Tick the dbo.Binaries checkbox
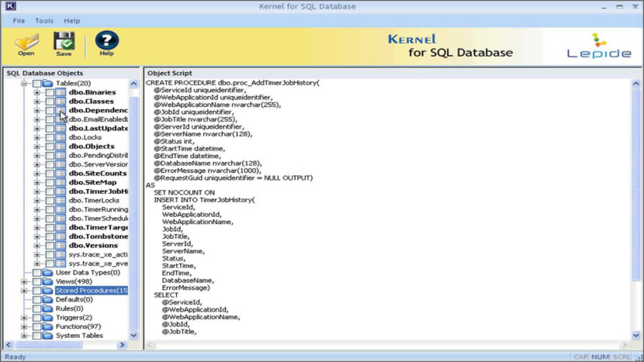The height and width of the screenshot is (362, 644). pos(50,92)
